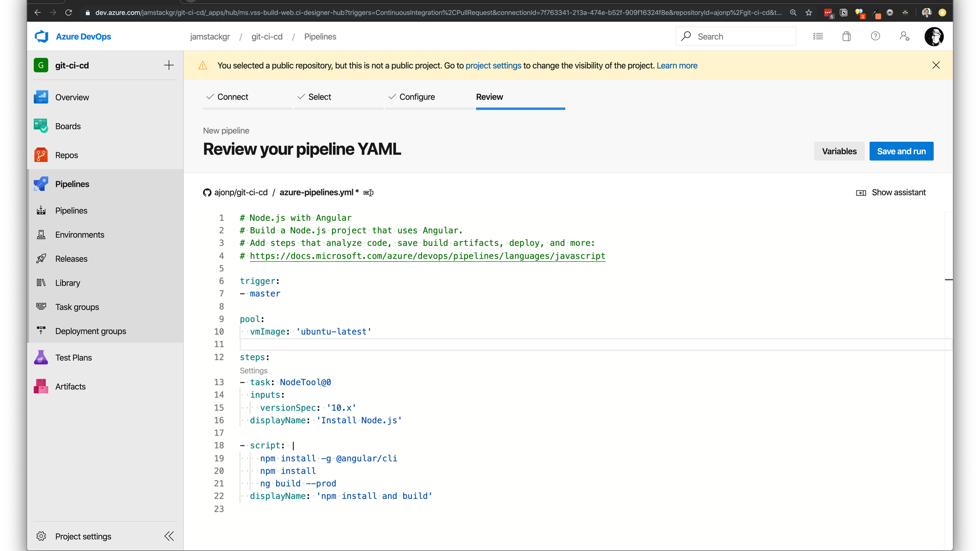Open the Releases sidebar item

click(71, 259)
